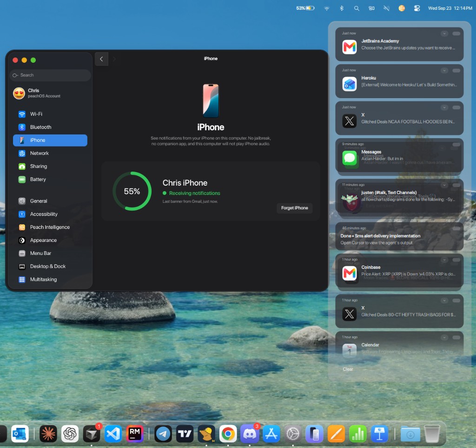Screen dimensions: 476x448
Task: Open the 'Done • Sms alert delivery implementation' notification
Action: point(399,237)
